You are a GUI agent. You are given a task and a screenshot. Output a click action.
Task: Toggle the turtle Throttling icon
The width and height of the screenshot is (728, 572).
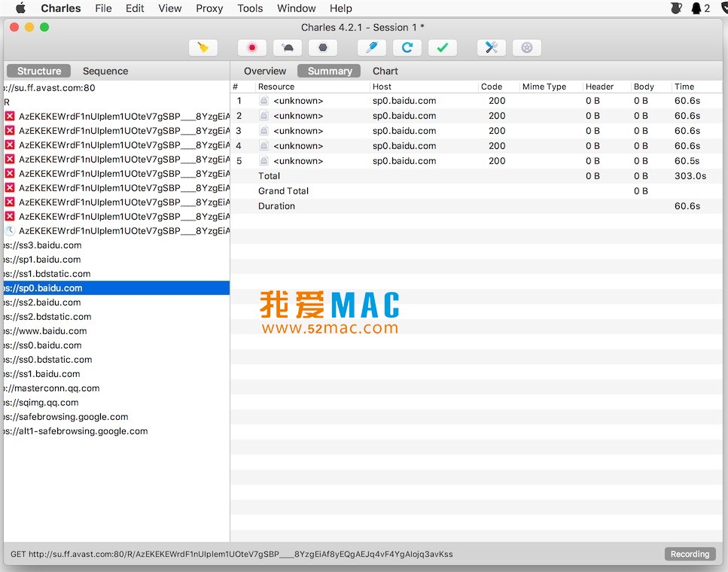(288, 47)
